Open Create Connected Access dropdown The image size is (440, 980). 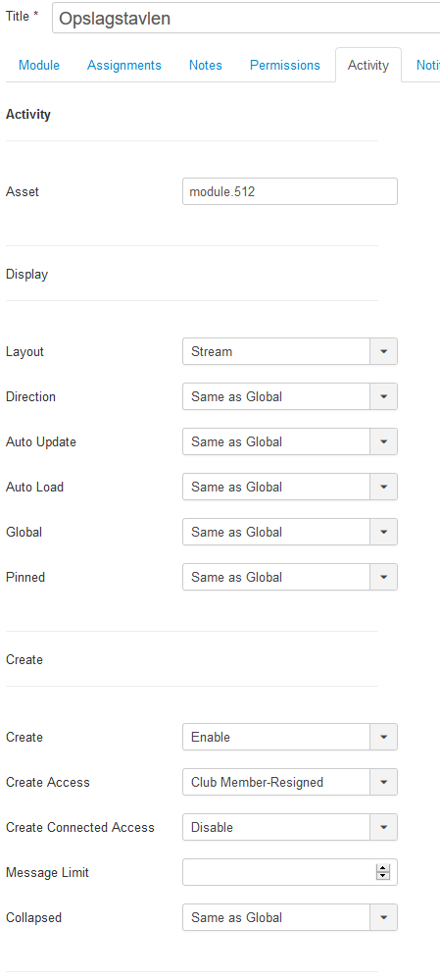(x=290, y=827)
